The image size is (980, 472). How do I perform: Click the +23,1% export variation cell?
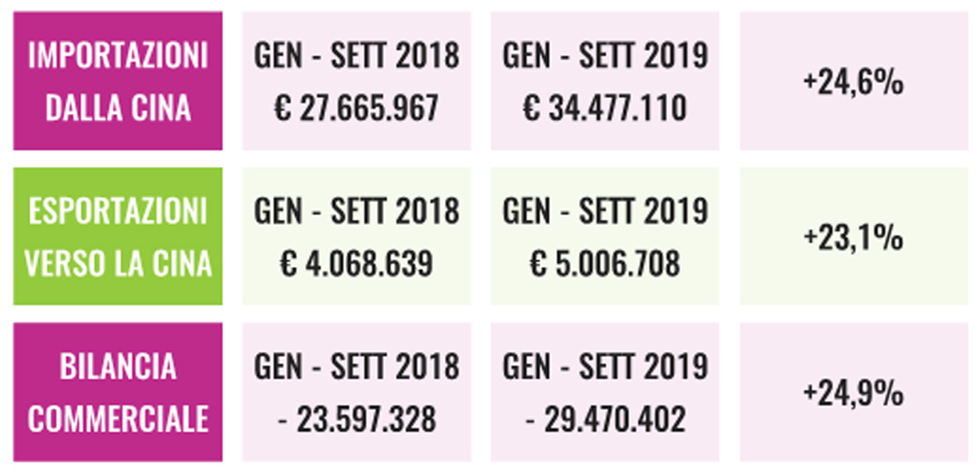click(x=854, y=236)
